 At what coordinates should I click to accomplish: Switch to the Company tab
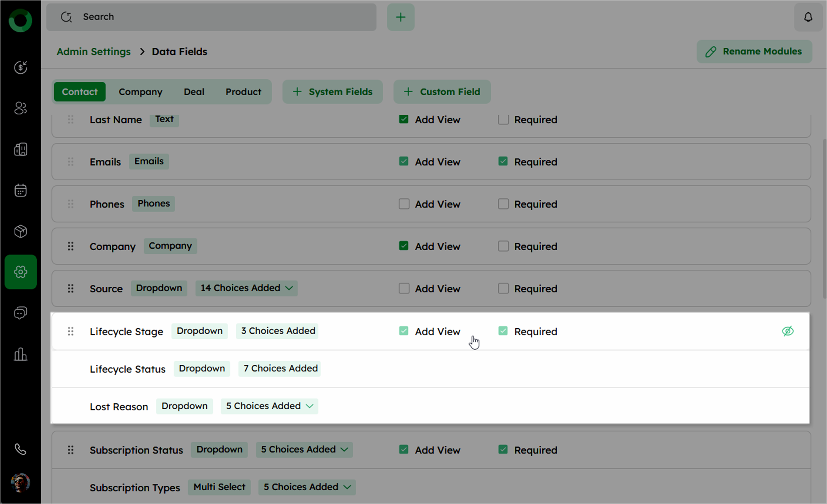pos(140,92)
